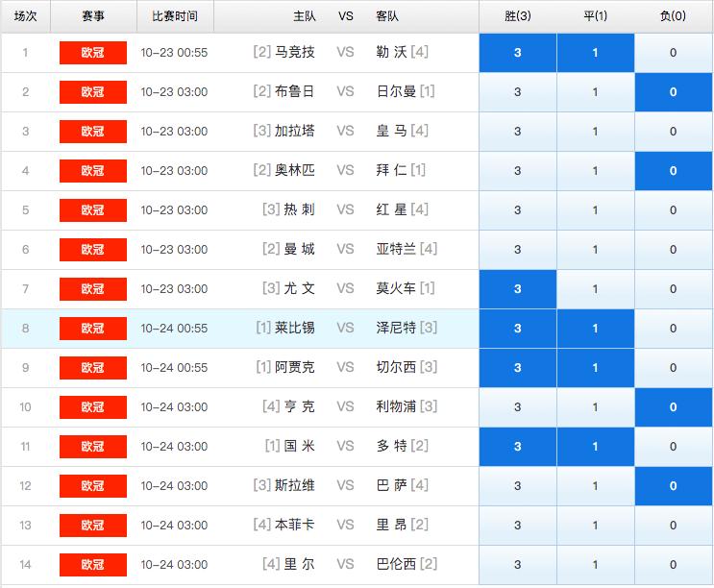Click away team 莫火车
The height and width of the screenshot is (588, 714).
coord(396,288)
